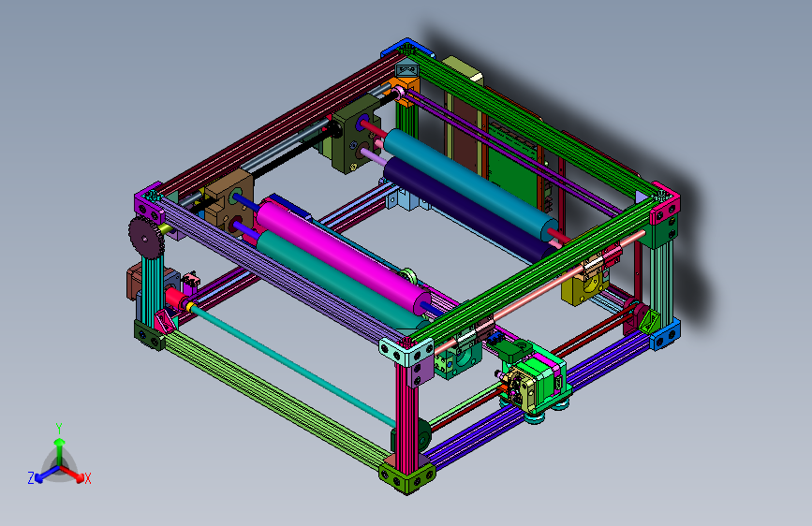The image size is (812, 526).
Task: Select the light green bottom-left frame beam
Action: 276,398
